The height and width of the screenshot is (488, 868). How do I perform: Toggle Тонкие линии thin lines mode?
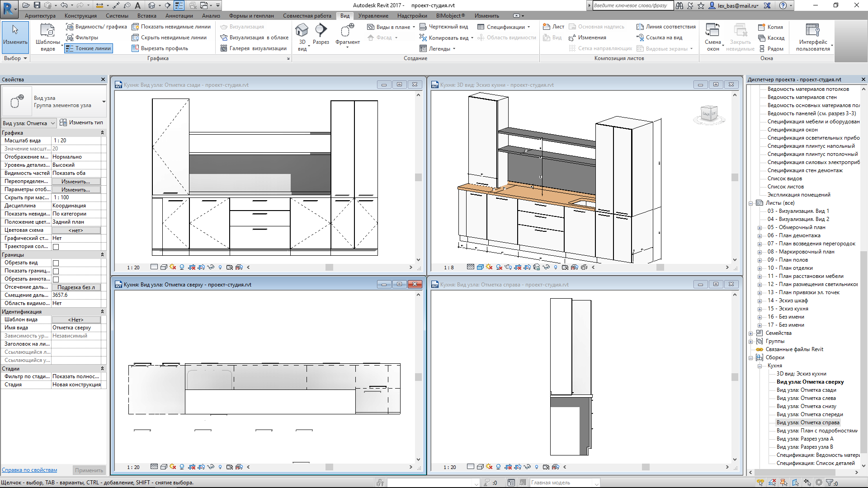pyautogui.click(x=89, y=48)
